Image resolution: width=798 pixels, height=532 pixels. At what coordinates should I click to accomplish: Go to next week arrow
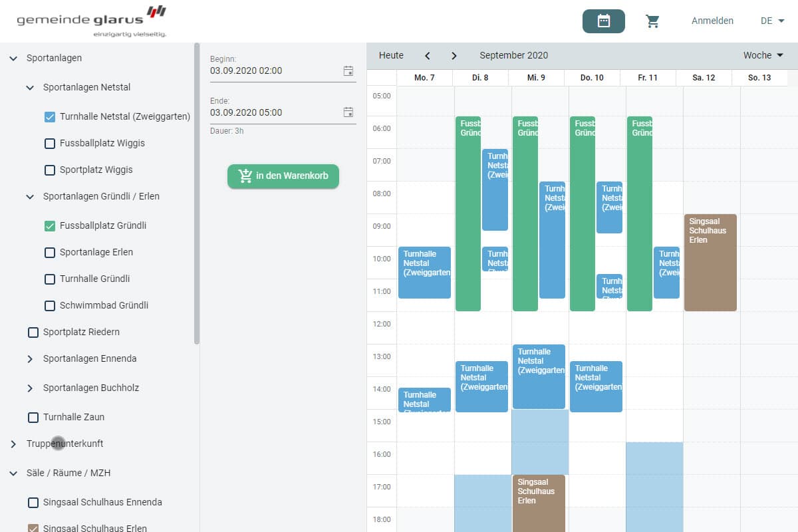[454, 56]
